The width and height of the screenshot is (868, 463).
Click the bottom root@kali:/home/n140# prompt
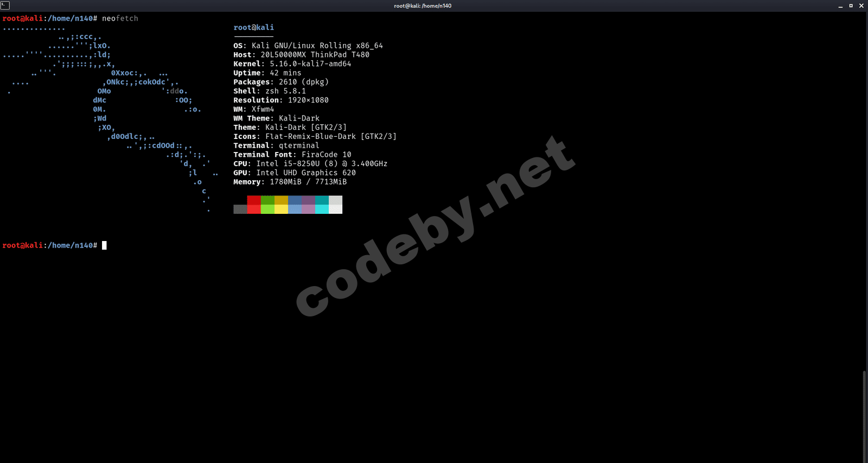click(x=50, y=245)
